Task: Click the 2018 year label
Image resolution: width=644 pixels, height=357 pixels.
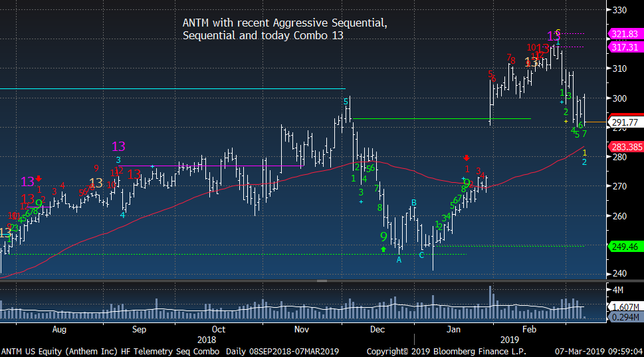Action: (207, 340)
